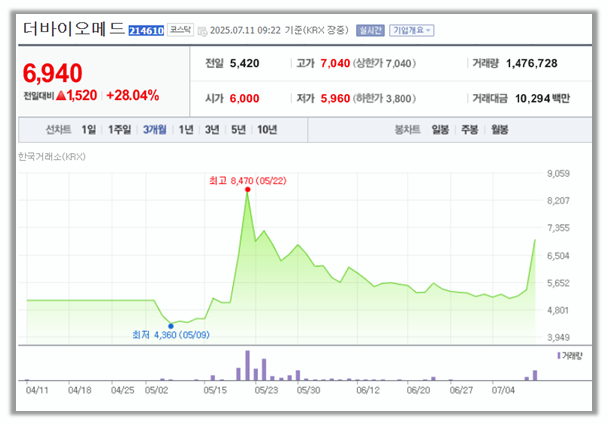Click the 거래량 legend purple swatch
Screen dimensions: 609x425
559,355
